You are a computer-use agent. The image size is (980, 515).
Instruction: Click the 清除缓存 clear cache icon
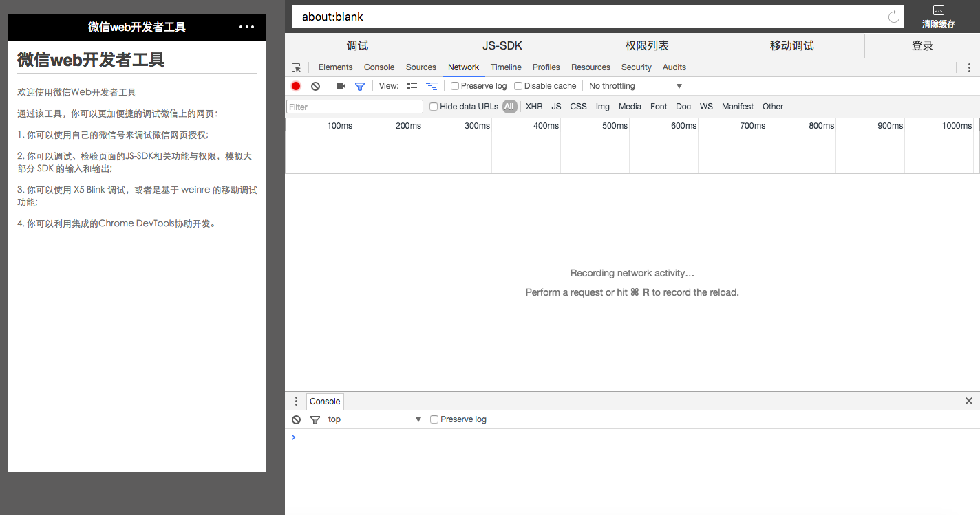(939, 17)
